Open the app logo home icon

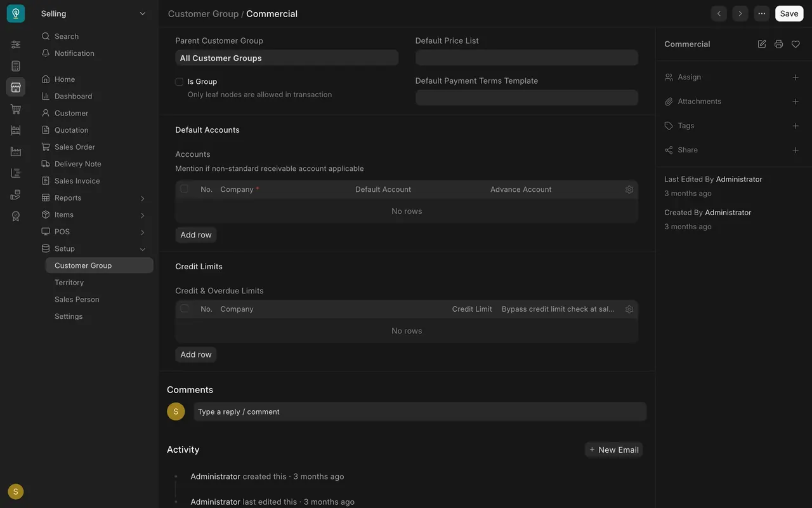click(x=16, y=13)
